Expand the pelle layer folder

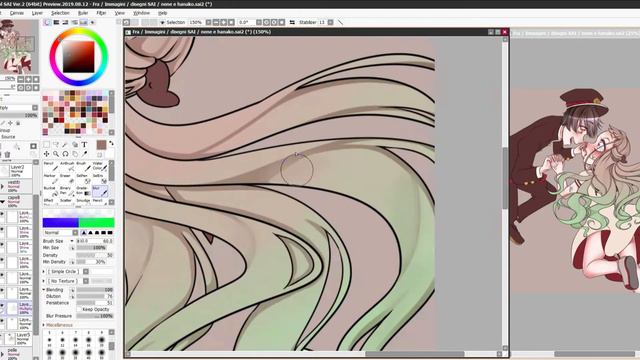point(2,353)
